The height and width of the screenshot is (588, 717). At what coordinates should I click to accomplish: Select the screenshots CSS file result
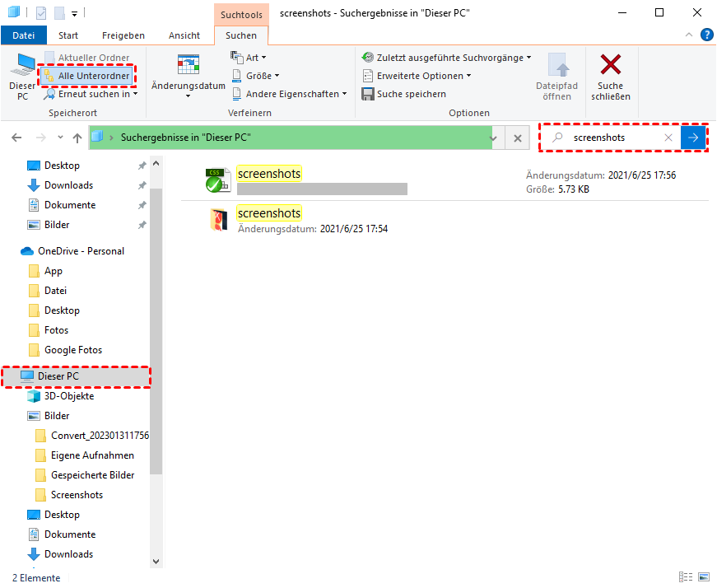click(445, 180)
